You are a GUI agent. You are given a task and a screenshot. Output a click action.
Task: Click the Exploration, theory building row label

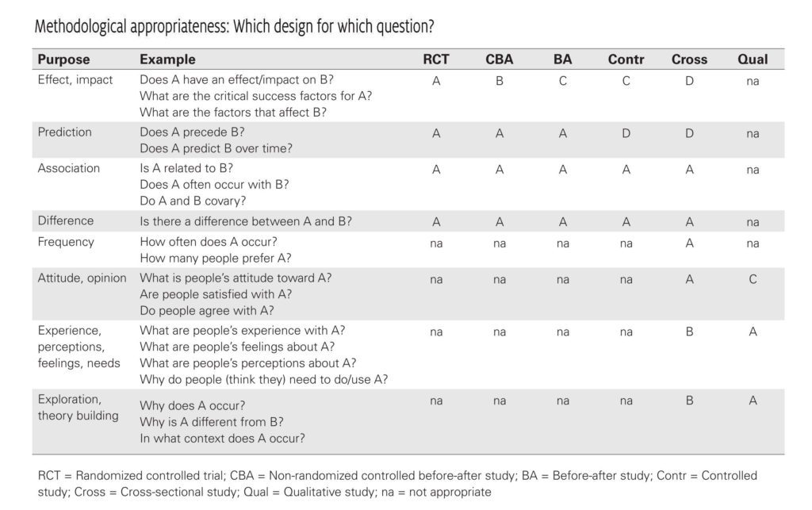(79, 408)
